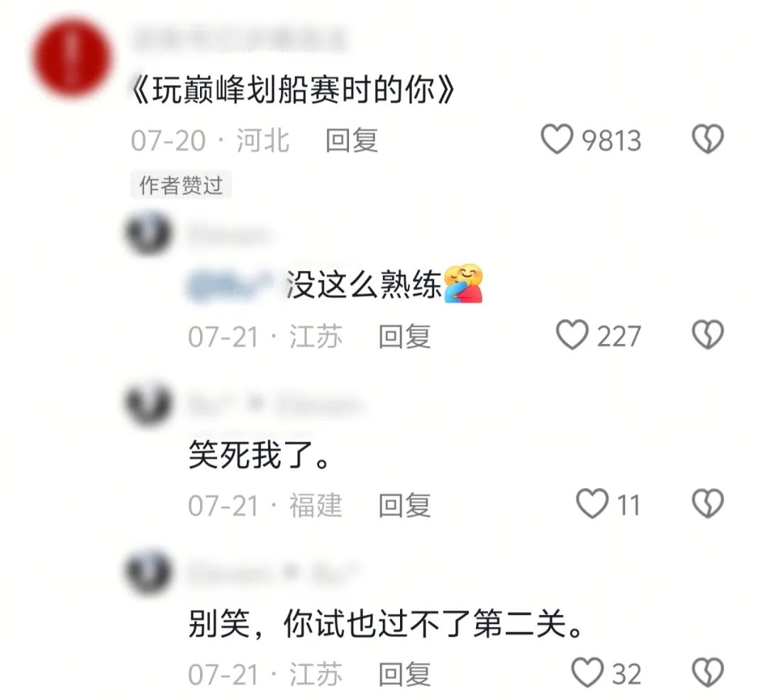The width and height of the screenshot is (766, 700).
Task: Dislike the top comment from 河北
Action: (x=708, y=139)
